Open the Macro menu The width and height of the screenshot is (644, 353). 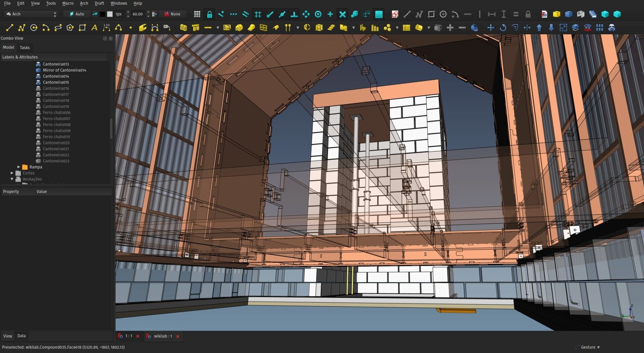click(68, 3)
